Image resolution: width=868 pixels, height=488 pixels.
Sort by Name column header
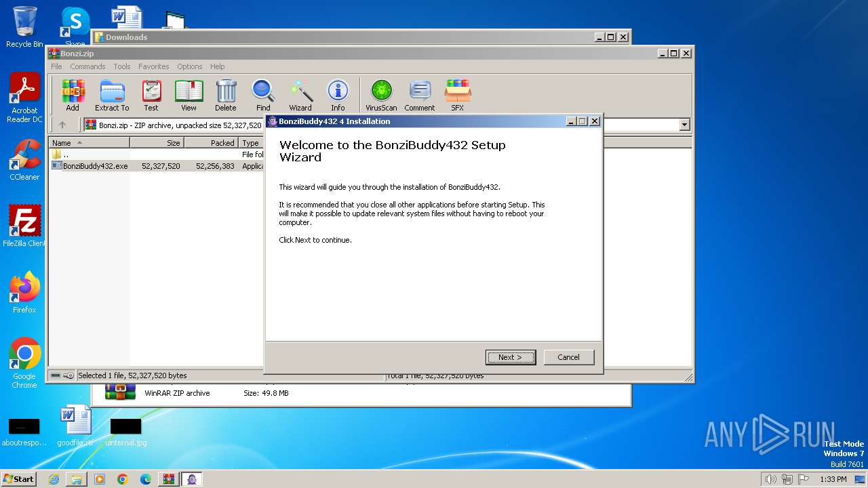[x=90, y=142]
